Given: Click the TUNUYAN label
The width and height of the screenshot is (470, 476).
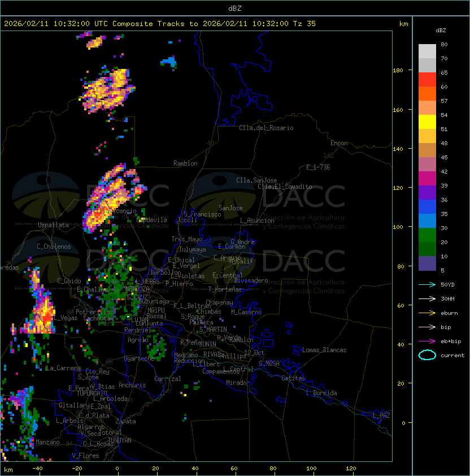Looking at the screenshot, I should (120, 440).
